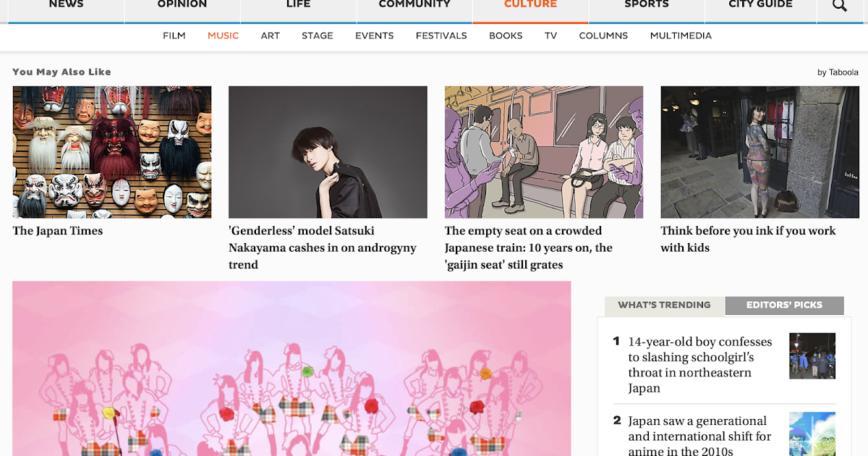Read 'Think before you ink' article
This screenshot has height=456, width=868.
(748, 239)
